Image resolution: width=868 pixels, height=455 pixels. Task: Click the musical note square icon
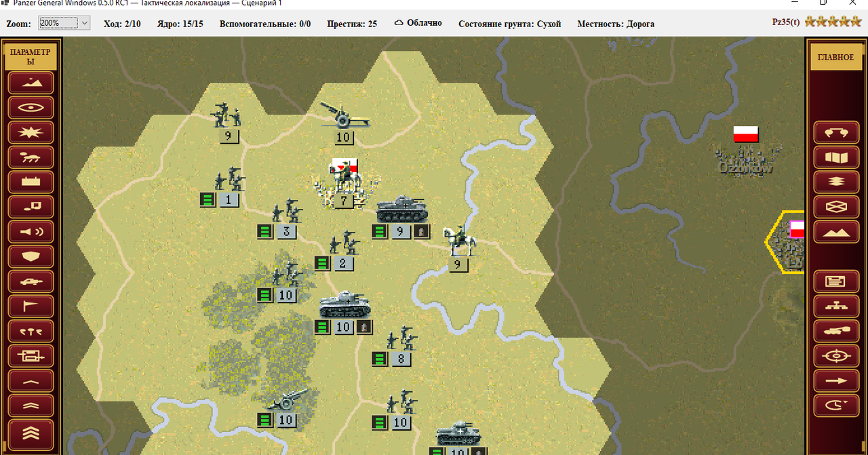pyautogui.click(x=31, y=207)
